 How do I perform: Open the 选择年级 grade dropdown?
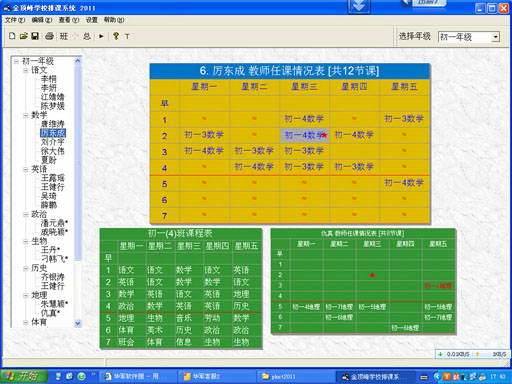click(x=496, y=37)
